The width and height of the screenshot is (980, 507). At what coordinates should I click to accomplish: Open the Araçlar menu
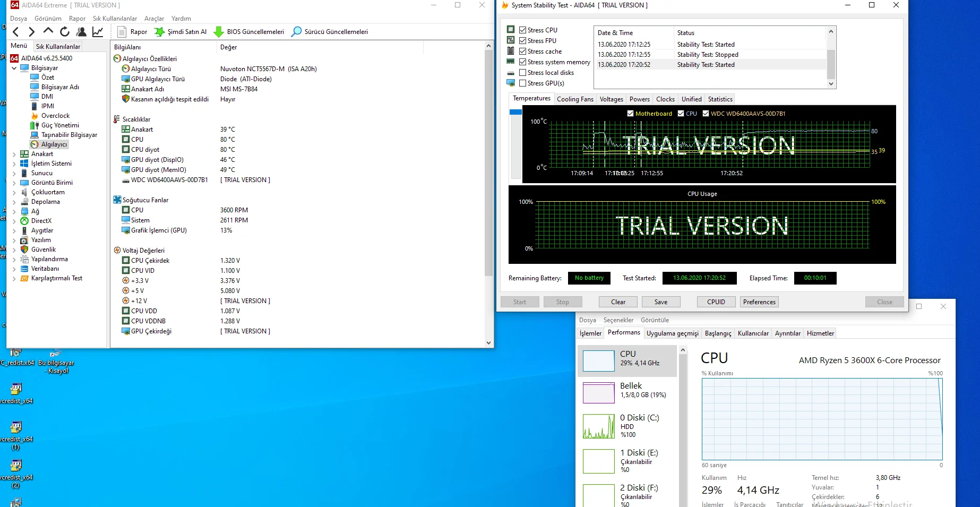pos(154,19)
